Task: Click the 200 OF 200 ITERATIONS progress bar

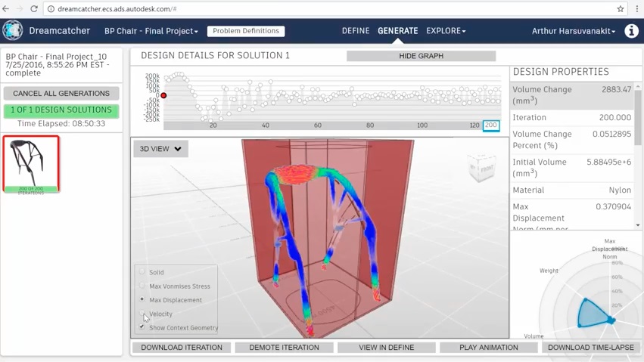Action: [x=31, y=190]
